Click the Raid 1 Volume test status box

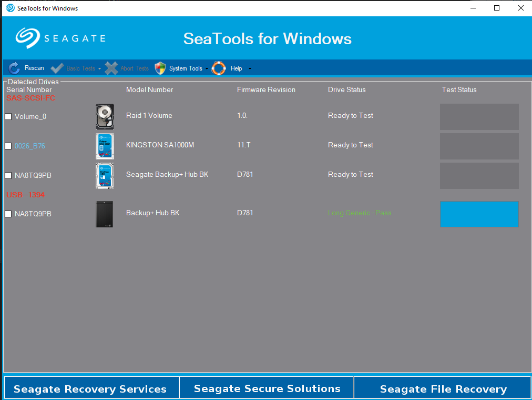click(x=479, y=117)
